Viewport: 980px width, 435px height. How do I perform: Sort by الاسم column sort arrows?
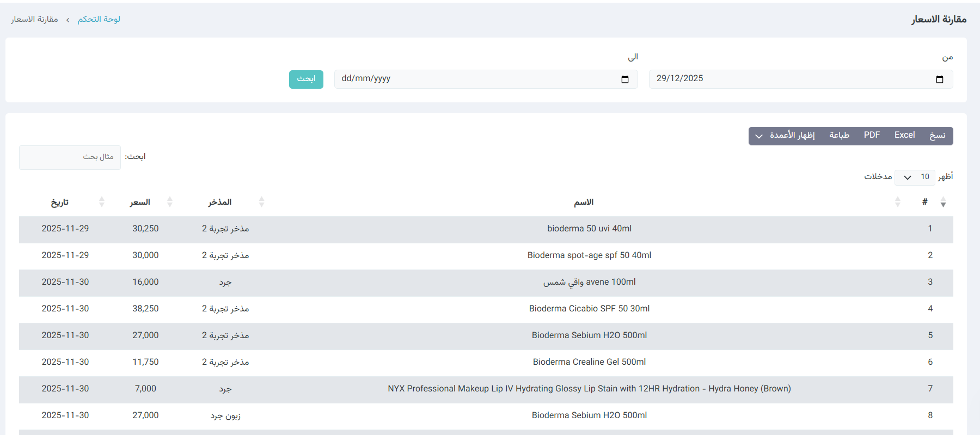[897, 203]
